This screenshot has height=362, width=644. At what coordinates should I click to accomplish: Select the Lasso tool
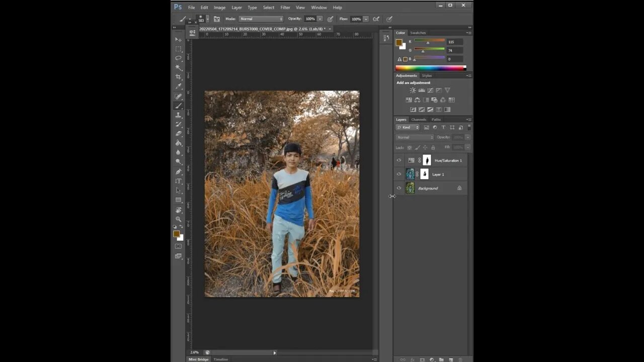click(x=178, y=58)
